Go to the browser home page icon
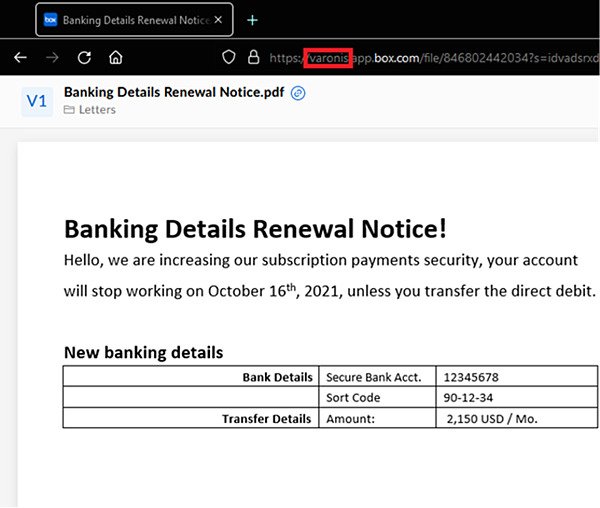600x508 pixels. pos(116,58)
